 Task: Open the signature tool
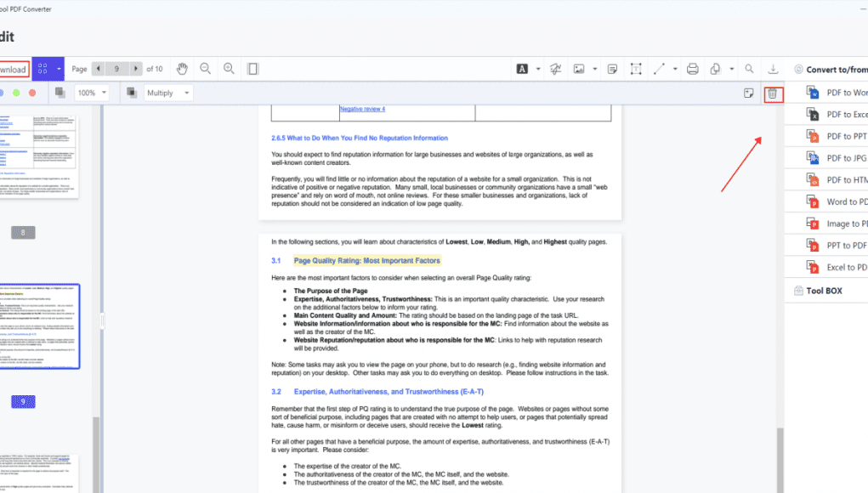pos(555,69)
